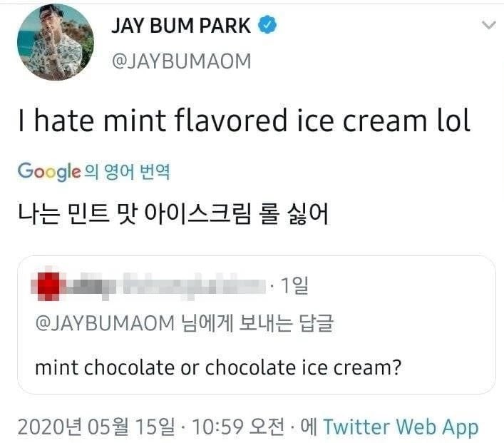
Task: Open the 'Twitter Web App' source link
Action: pyautogui.click(x=401, y=427)
